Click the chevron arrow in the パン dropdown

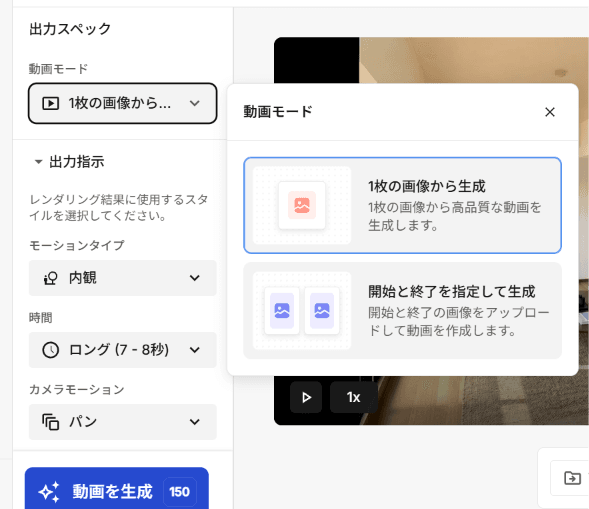(x=195, y=422)
